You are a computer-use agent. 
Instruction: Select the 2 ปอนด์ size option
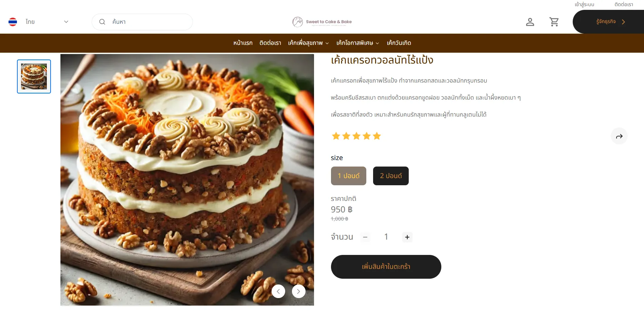[391, 176]
